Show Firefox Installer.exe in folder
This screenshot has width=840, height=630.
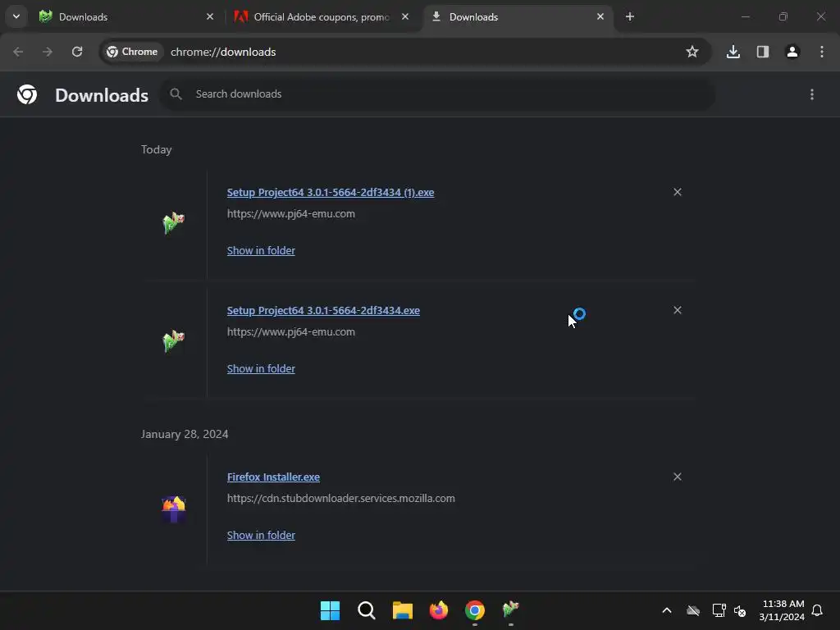[x=261, y=536]
